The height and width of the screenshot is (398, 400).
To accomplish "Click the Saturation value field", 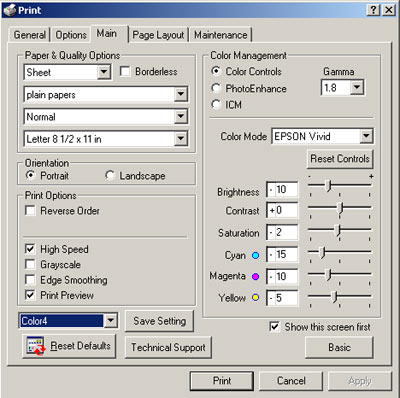I will pyautogui.click(x=282, y=232).
